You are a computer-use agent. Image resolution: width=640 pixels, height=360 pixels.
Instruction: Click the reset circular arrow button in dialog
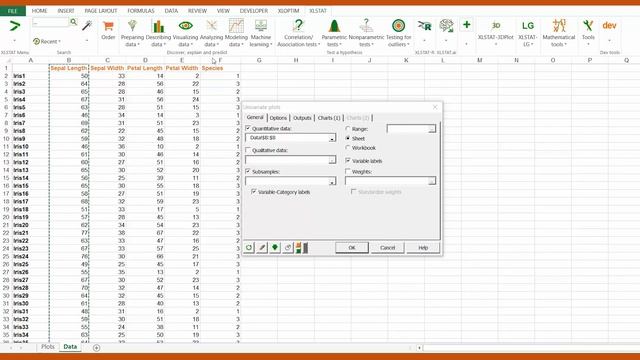click(x=249, y=248)
